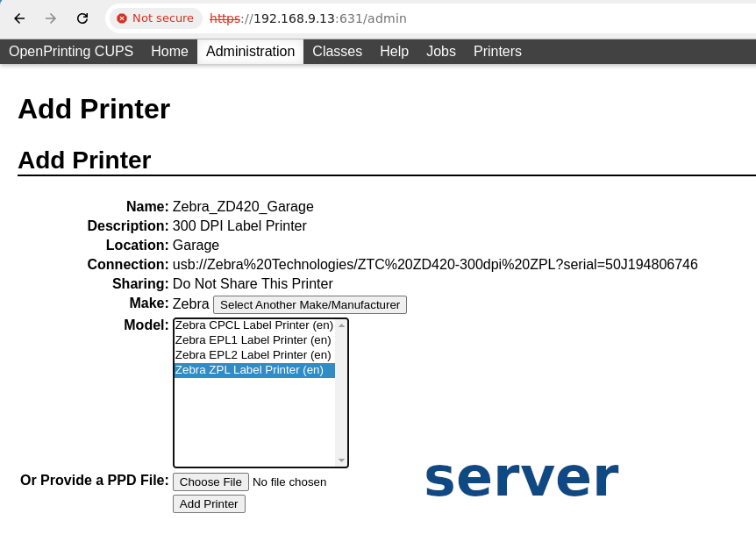Navigate to the Printers tab
Screen dimensions: 756x535
tap(497, 52)
